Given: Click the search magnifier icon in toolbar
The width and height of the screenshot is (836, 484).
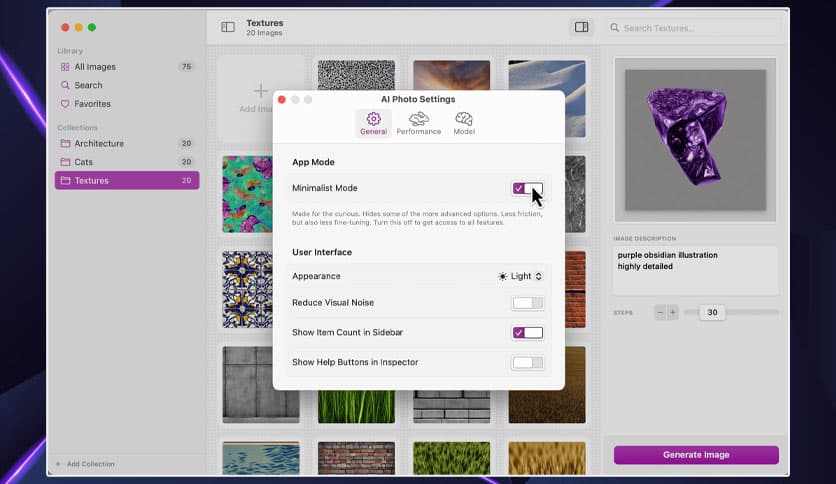Looking at the screenshot, I should (x=615, y=28).
